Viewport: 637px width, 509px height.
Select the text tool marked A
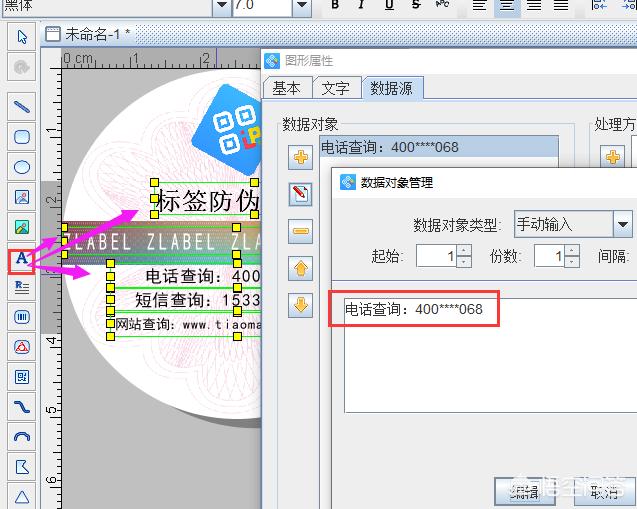point(22,258)
